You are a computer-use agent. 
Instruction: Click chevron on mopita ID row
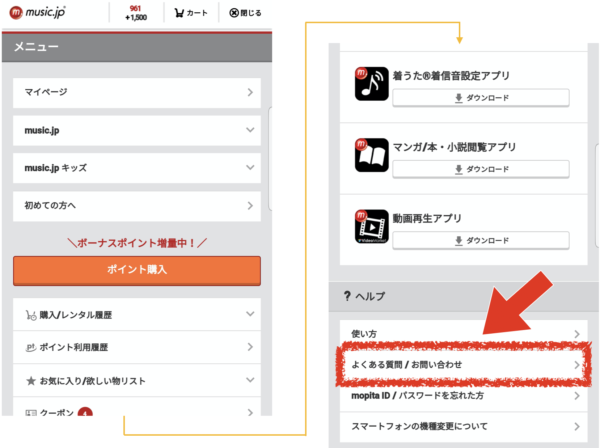click(x=577, y=396)
